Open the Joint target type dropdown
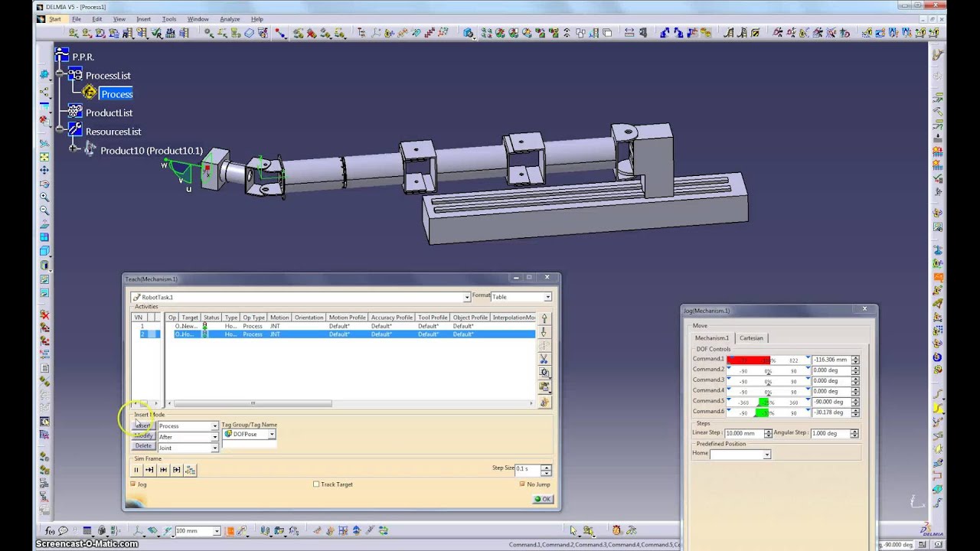The image size is (980, 551). [215, 448]
